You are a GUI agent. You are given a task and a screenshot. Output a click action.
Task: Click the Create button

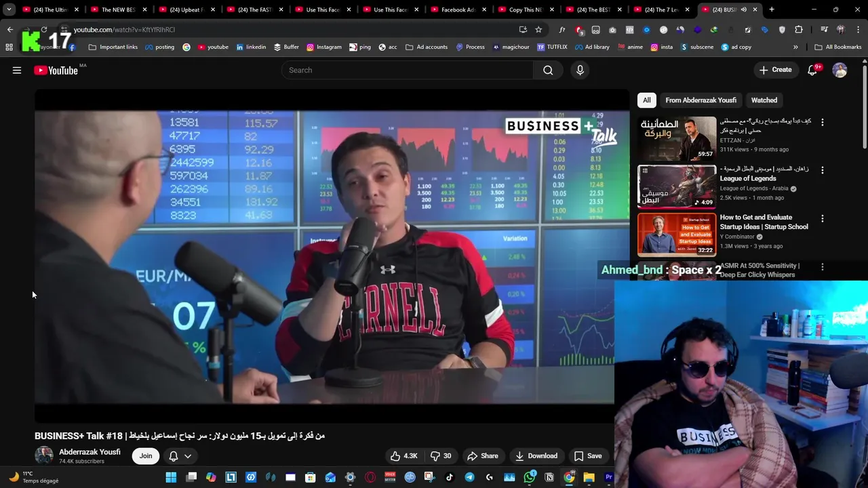click(775, 70)
